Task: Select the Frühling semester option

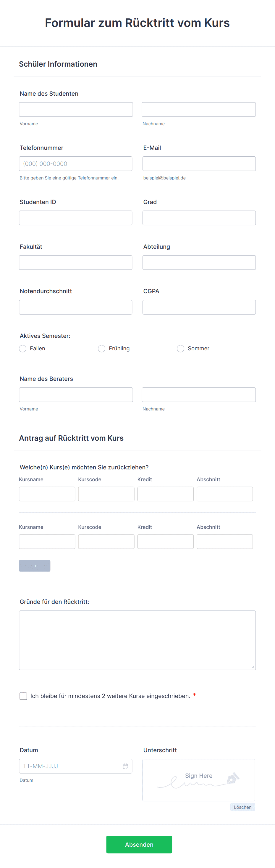Action: tap(101, 348)
